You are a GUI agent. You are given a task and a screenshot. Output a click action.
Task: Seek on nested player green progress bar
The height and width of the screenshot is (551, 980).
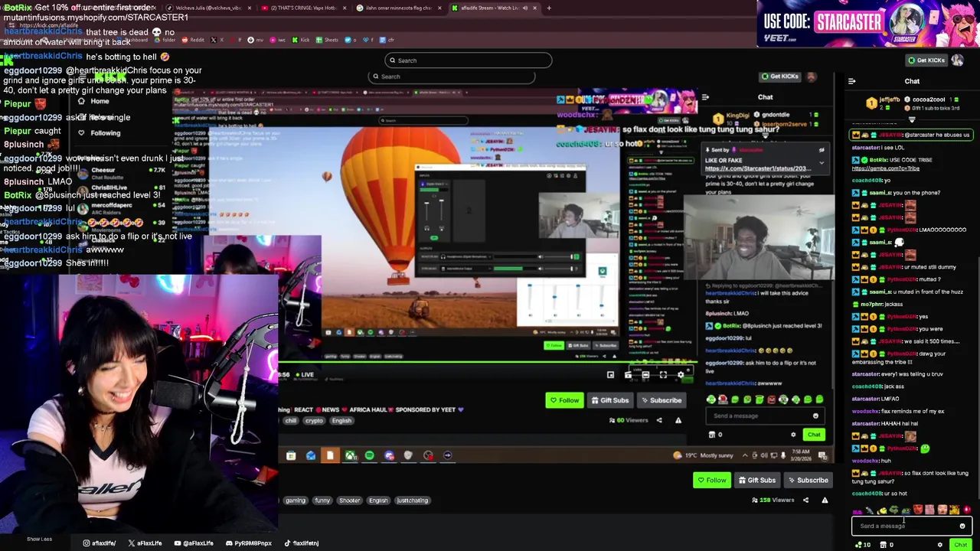click(x=487, y=363)
